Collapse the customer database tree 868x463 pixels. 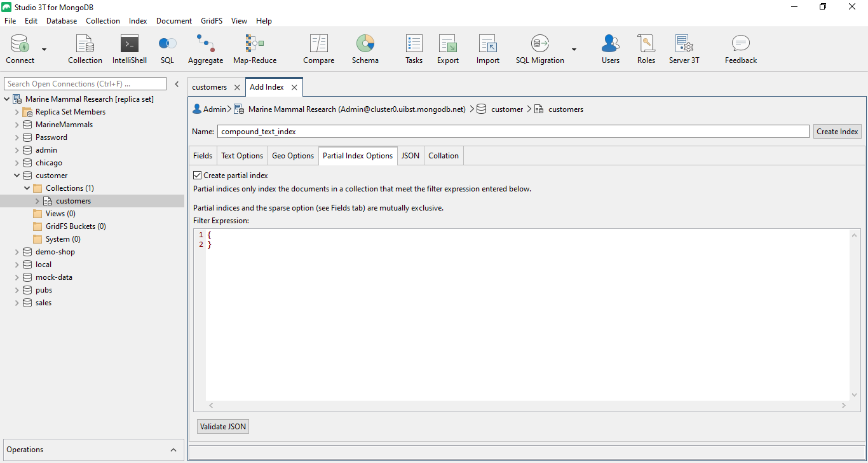click(17, 175)
